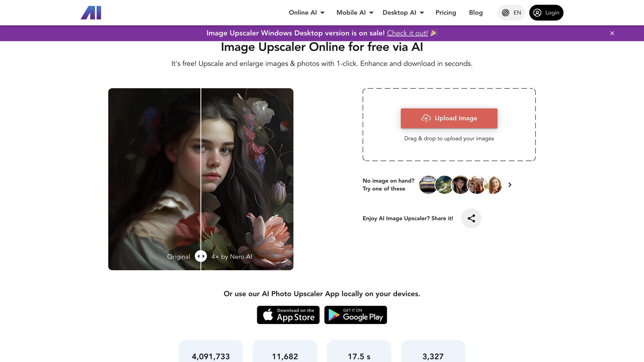Image resolution: width=644 pixels, height=362 pixels.
Task: Click the right arrow beside sample images
Action: coord(509,185)
